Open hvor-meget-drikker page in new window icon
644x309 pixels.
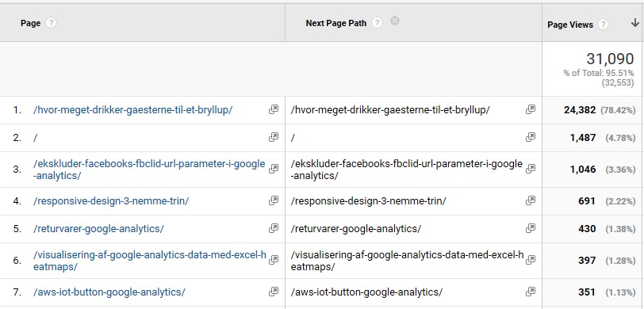273,109
